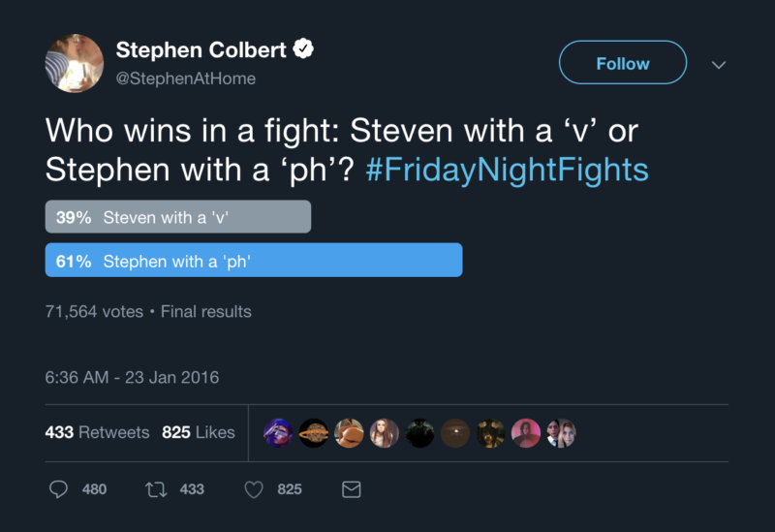Click the ringed planet liker avatar
Viewport: 775px width, 532px height.
click(313, 433)
